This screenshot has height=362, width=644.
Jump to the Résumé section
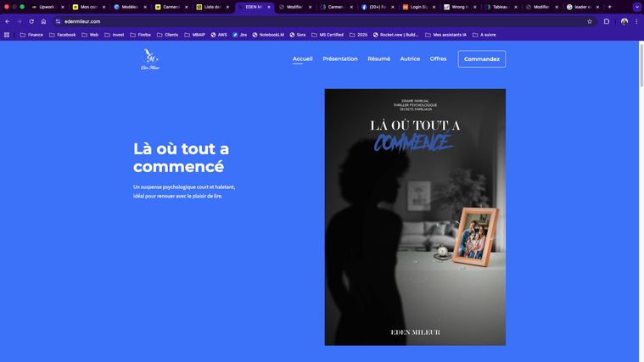pyautogui.click(x=378, y=58)
